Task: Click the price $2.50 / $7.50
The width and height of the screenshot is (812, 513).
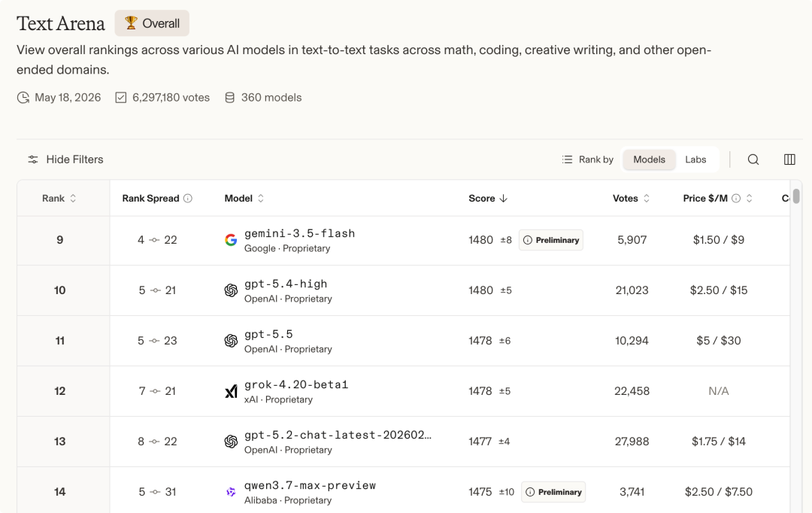Action: coord(718,492)
